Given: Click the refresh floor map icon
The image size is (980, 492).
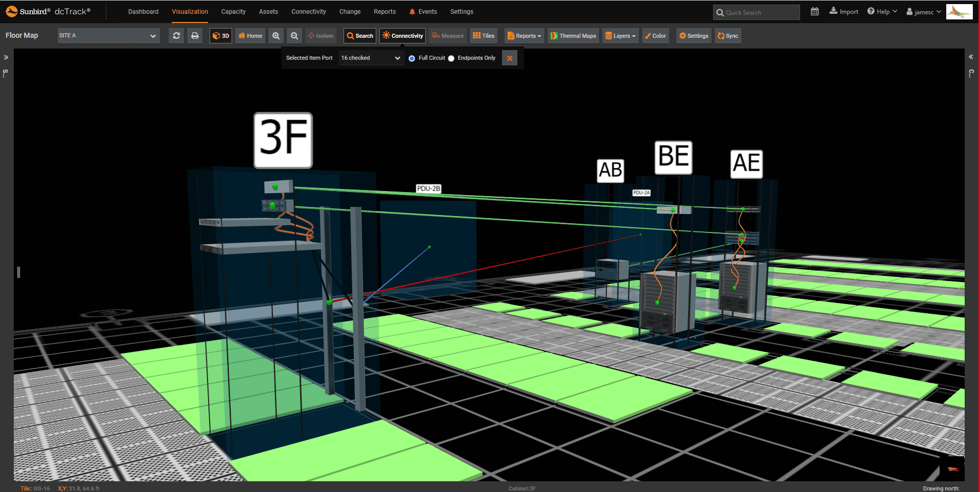Looking at the screenshot, I should point(176,36).
